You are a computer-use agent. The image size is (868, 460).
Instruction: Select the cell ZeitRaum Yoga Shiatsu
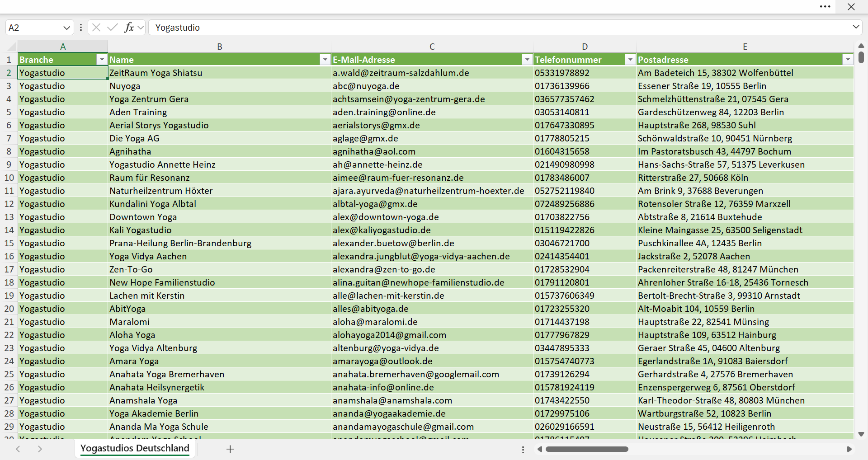[220, 73]
